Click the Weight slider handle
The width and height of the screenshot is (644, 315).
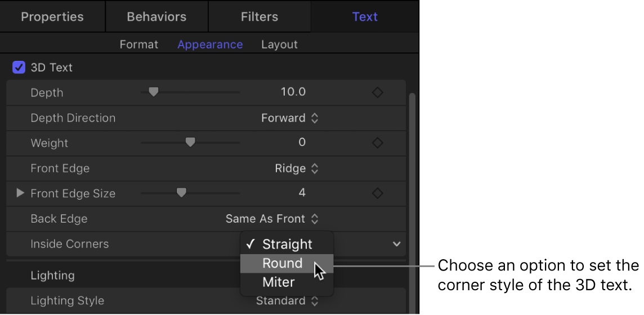pos(190,143)
